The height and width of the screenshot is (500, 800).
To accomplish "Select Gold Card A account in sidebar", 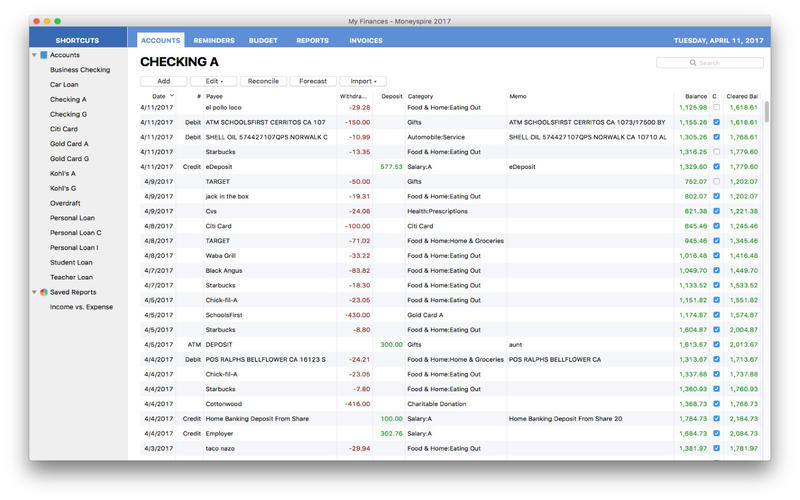I will tap(69, 144).
